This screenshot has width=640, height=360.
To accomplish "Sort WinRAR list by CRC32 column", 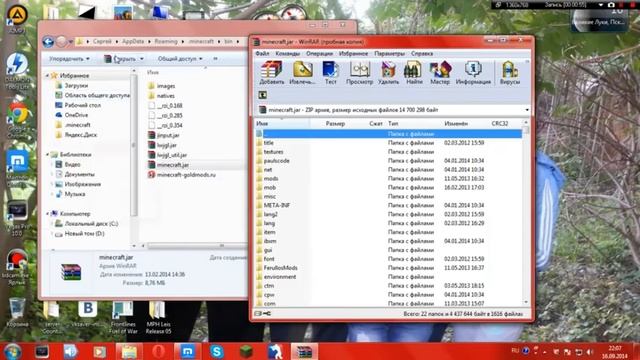I will tap(500, 123).
